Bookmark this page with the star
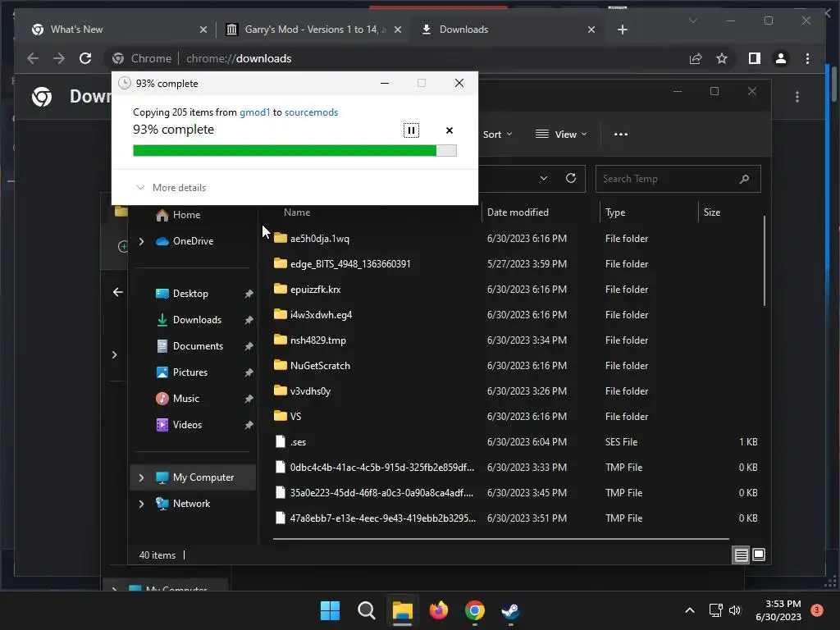The height and width of the screenshot is (630, 840). 722,58
